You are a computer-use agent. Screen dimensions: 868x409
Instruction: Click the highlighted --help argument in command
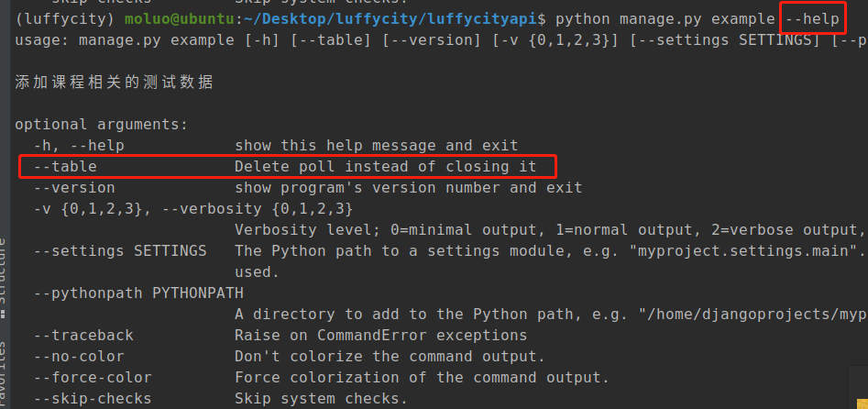pyautogui.click(x=810, y=18)
